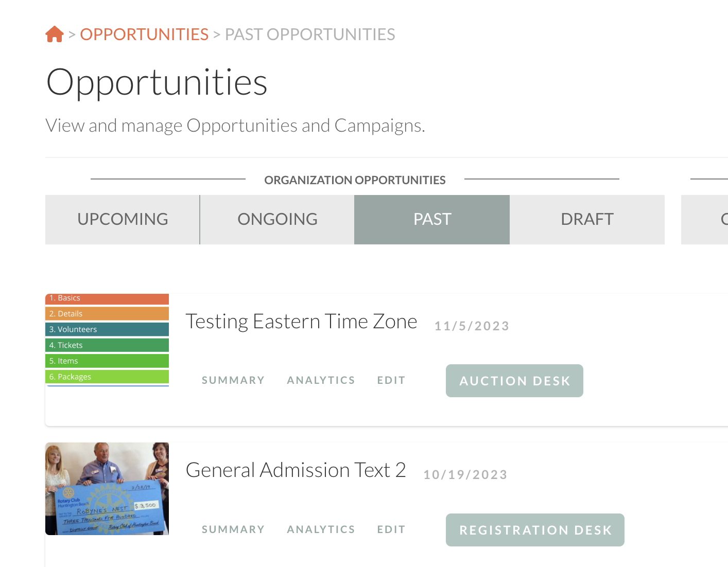
Task: Open the Opportunities breadcrumb link
Action: click(x=144, y=34)
